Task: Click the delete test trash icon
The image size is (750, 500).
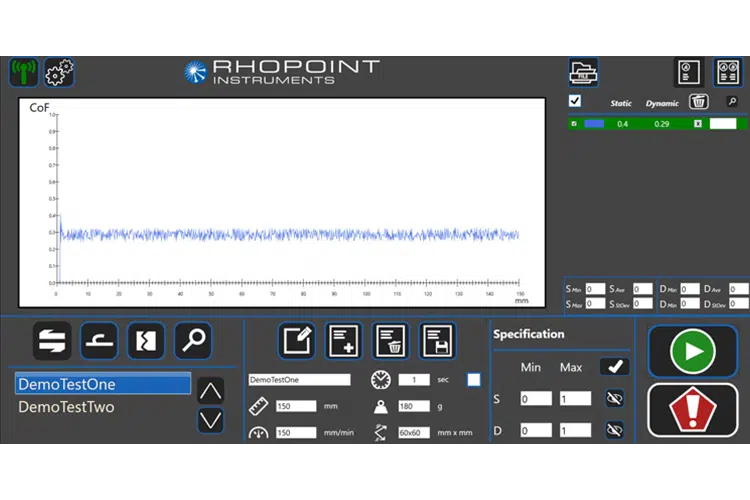Action: pos(390,341)
